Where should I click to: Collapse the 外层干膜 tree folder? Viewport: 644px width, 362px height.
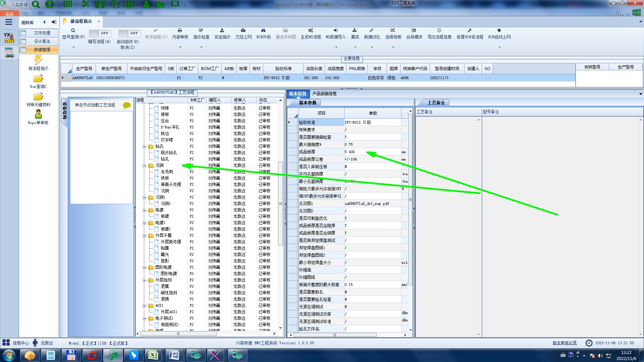coord(144,236)
